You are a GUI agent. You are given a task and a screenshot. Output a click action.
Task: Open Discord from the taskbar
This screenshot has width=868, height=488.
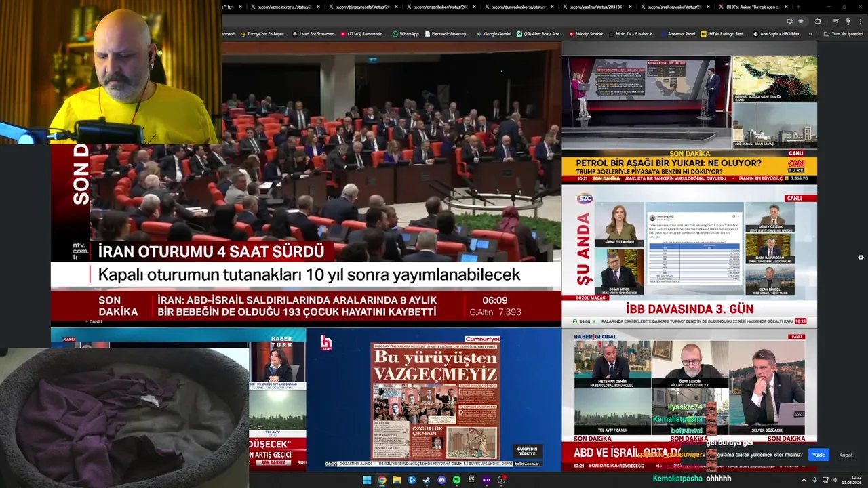tap(441, 480)
